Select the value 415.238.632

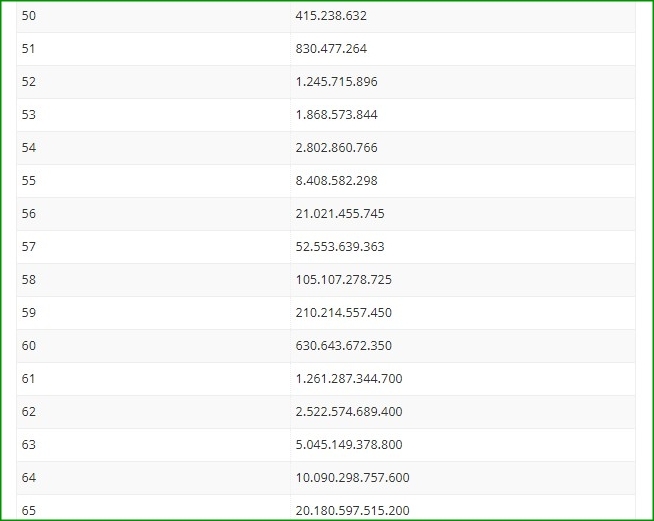tap(331, 16)
